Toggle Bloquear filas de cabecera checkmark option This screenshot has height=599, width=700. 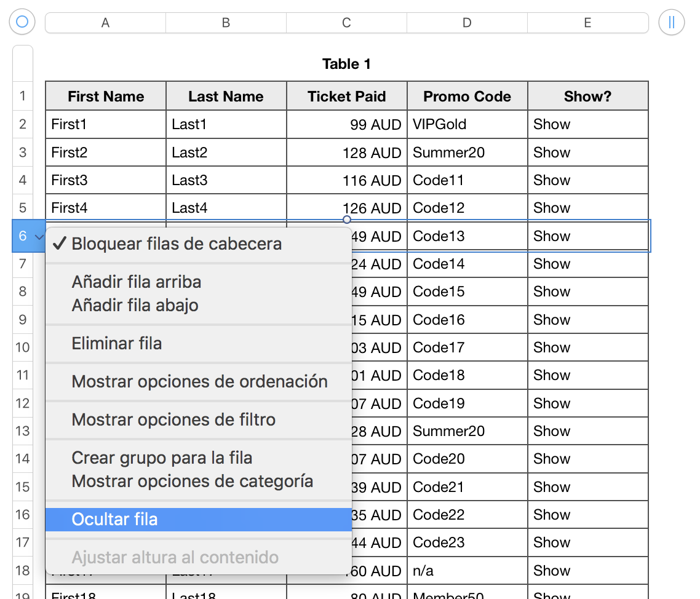point(177,244)
